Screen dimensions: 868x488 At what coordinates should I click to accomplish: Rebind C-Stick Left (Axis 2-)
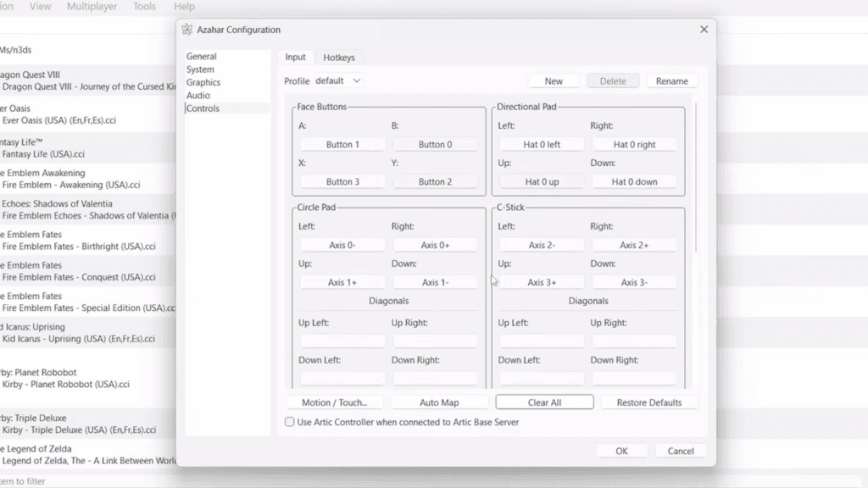coord(542,245)
